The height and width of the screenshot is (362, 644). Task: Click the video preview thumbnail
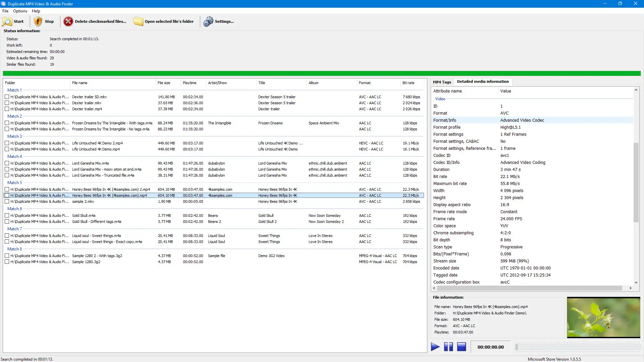point(603,317)
